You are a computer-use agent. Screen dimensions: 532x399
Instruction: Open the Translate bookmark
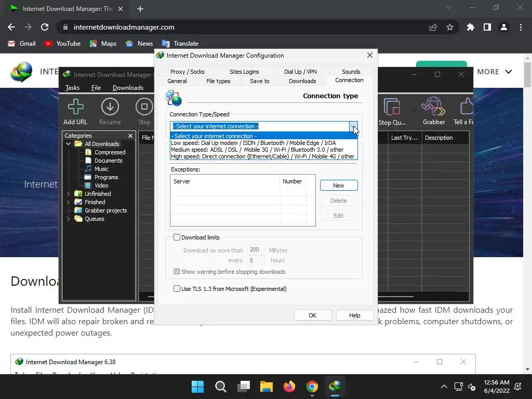coord(180,44)
